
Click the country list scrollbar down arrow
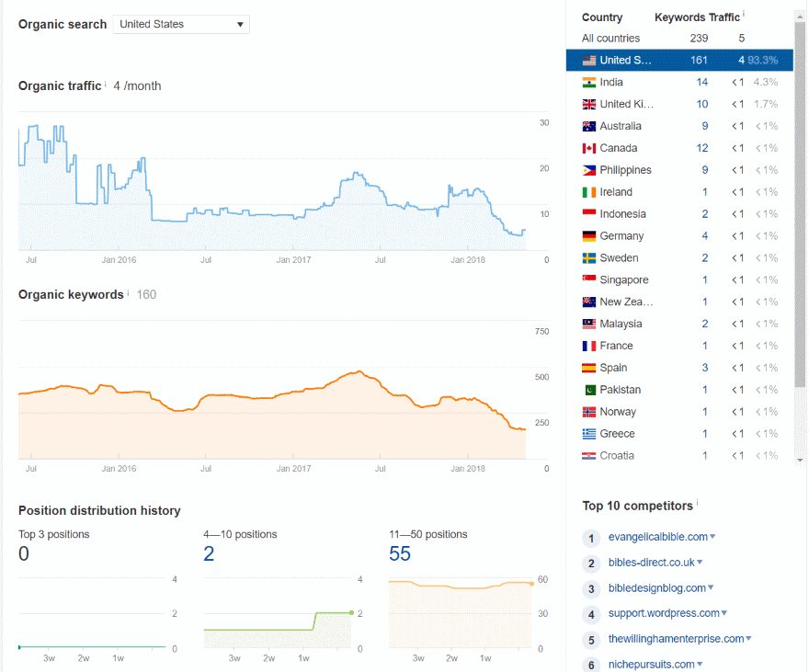(800, 460)
